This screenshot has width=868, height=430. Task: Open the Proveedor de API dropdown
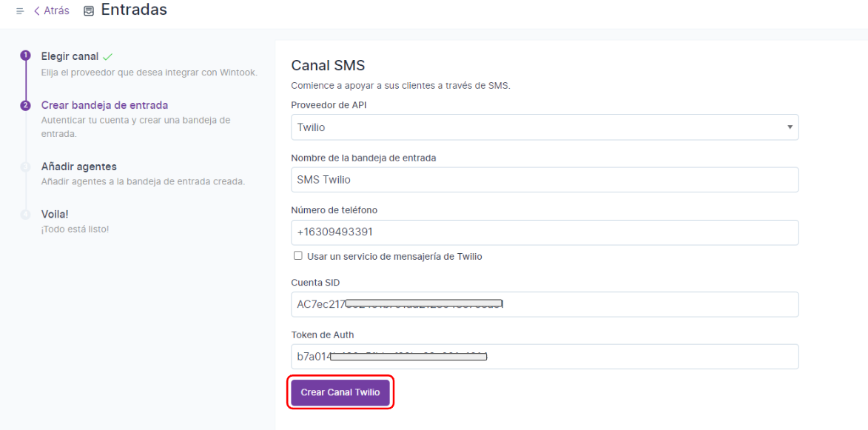[544, 127]
